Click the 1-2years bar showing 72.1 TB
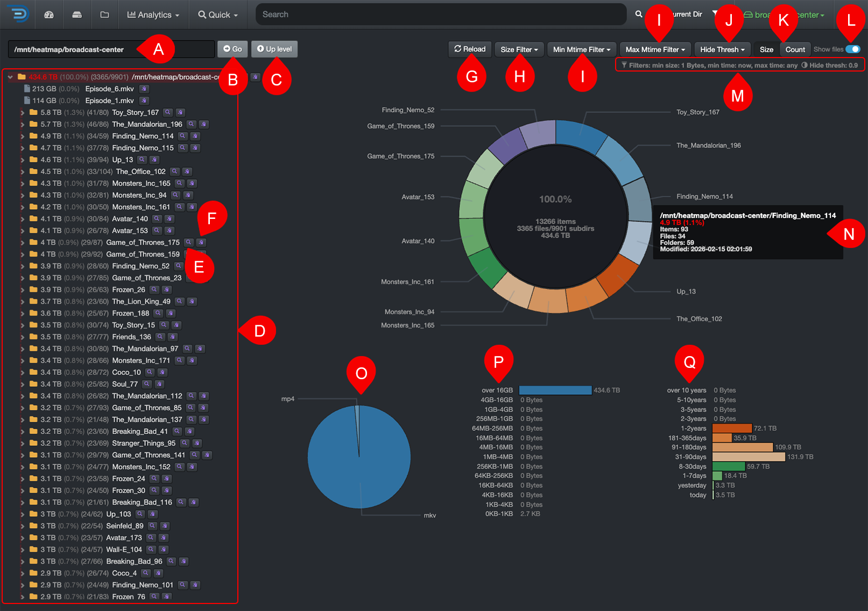The width and height of the screenshot is (868, 611). click(x=732, y=428)
